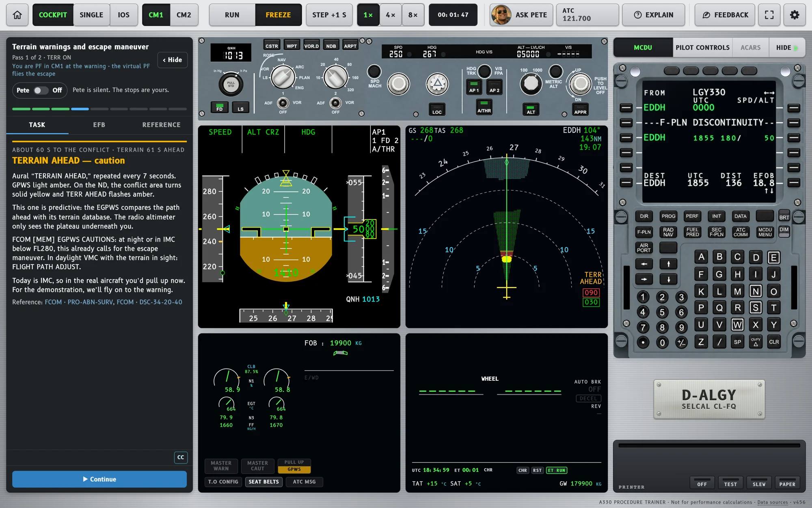
Task: Open ATC 121.700 frequency selector
Action: coord(587,15)
